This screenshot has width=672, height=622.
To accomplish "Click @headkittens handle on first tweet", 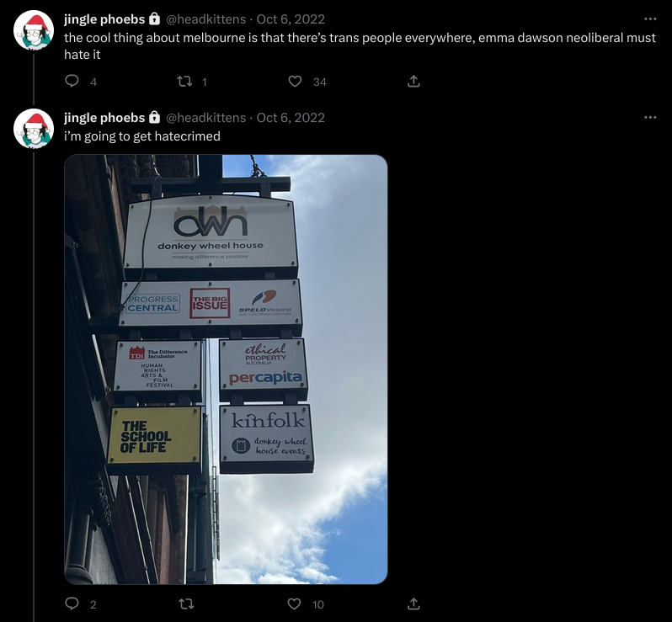I will coord(205,19).
